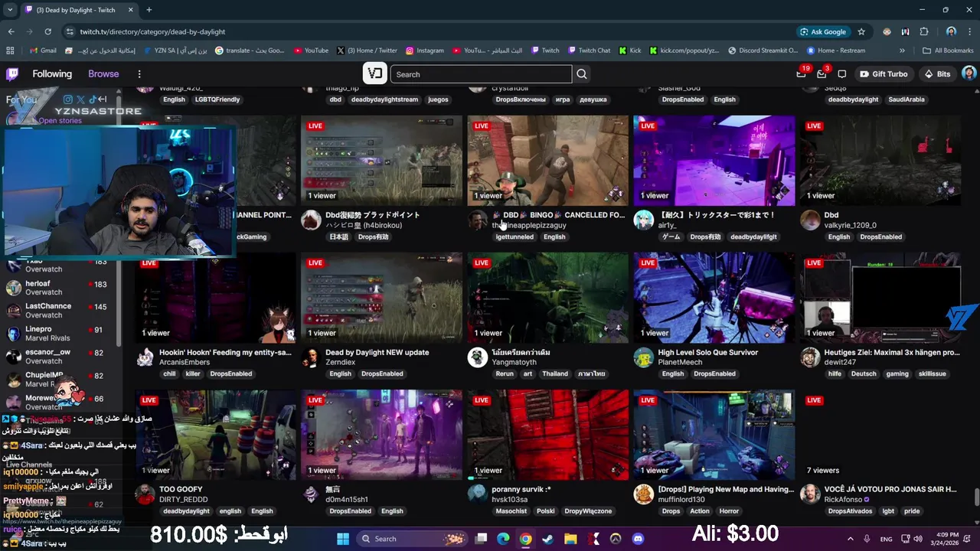This screenshot has height=551, width=980.
Task: Switch to the Following tab
Action: 52,74
